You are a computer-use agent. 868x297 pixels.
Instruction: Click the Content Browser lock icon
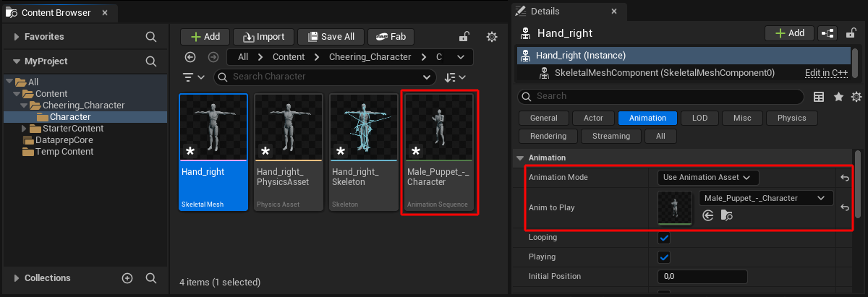(464, 37)
